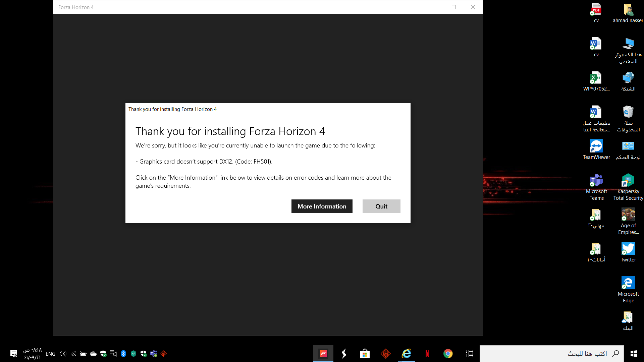
Task: Click the Forza Horizon 4 window title
Action: 76,7
